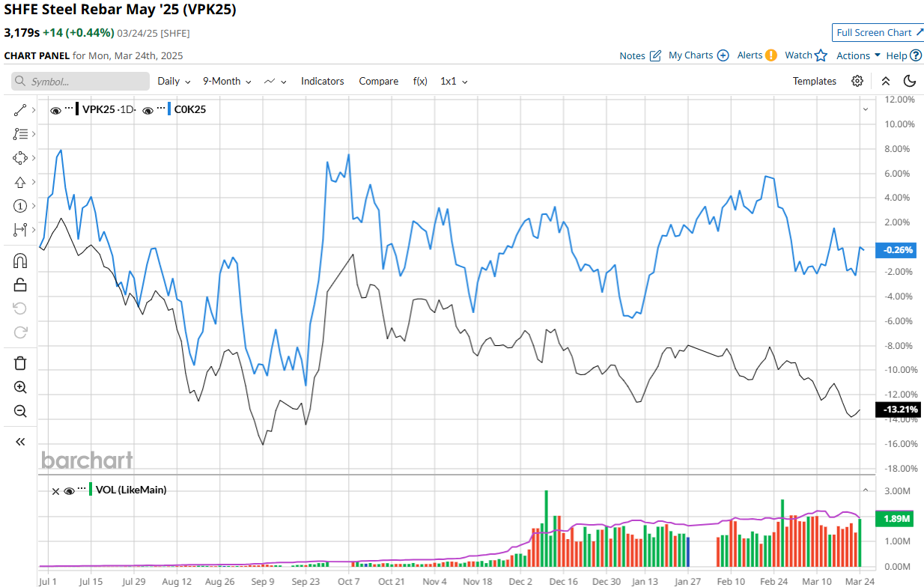Viewport: 924px width, 587px height.
Task: Click the VOL green color swatch
Action: [x=91, y=490]
